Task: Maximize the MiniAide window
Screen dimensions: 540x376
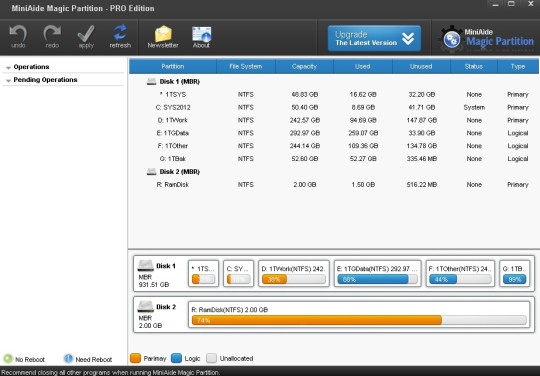Action: [511, 4]
